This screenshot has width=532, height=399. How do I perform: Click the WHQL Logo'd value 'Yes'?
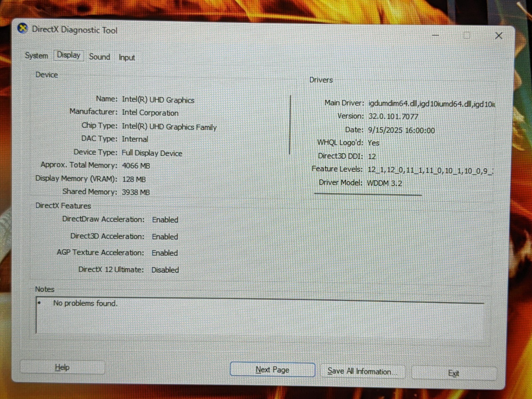pos(373,143)
